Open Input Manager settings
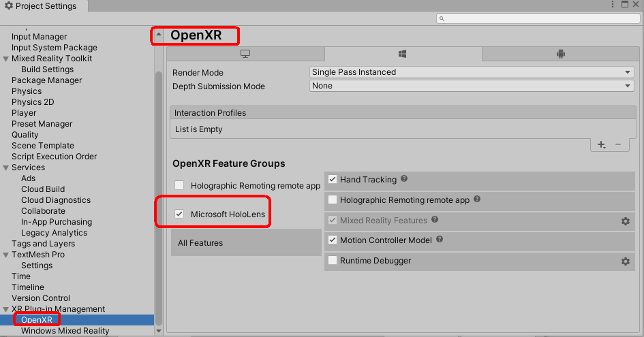 coord(39,37)
